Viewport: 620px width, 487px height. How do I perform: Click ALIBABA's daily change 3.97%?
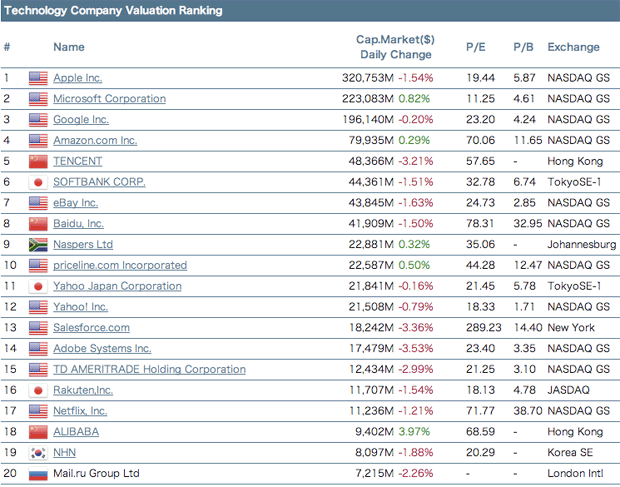414,432
